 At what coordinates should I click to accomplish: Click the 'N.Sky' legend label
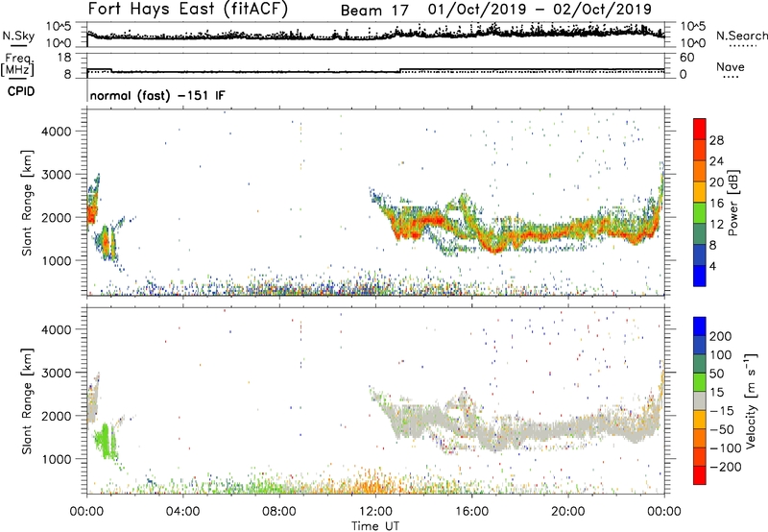(18, 36)
